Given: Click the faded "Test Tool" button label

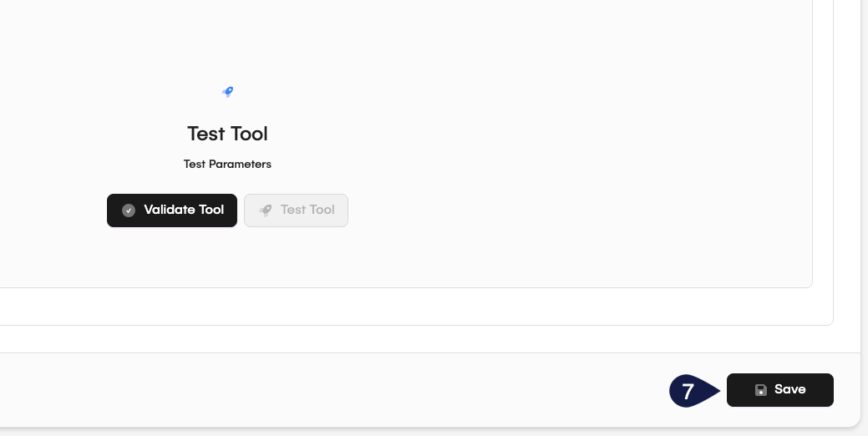Looking at the screenshot, I should pyautogui.click(x=307, y=210).
